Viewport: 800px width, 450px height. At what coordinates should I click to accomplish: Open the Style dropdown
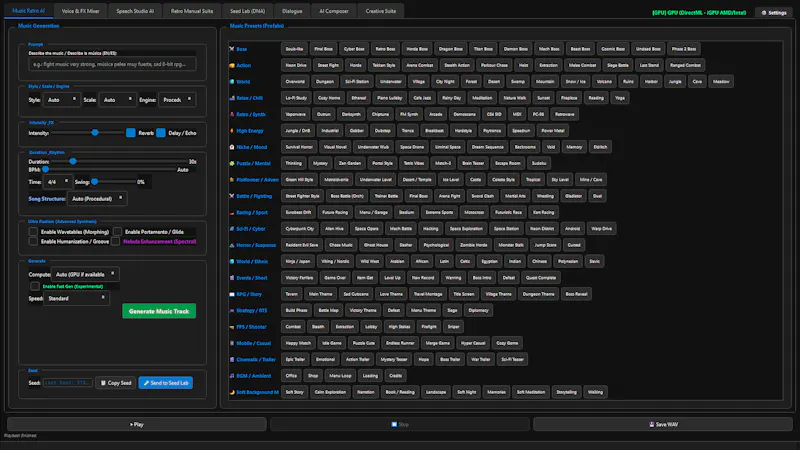click(61, 100)
